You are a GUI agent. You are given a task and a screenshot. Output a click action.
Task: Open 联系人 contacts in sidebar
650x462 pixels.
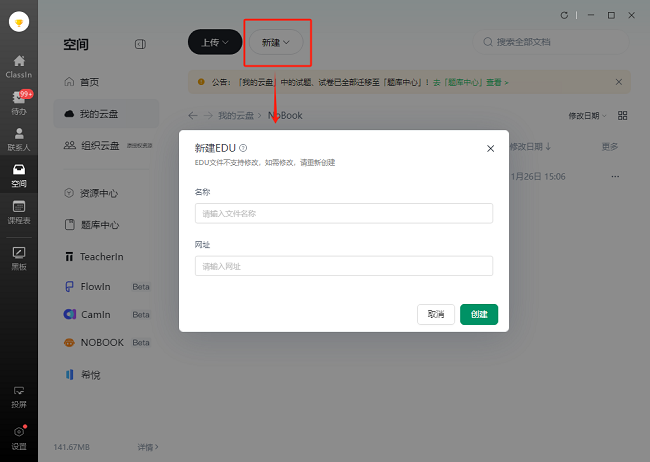click(x=19, y=139)
